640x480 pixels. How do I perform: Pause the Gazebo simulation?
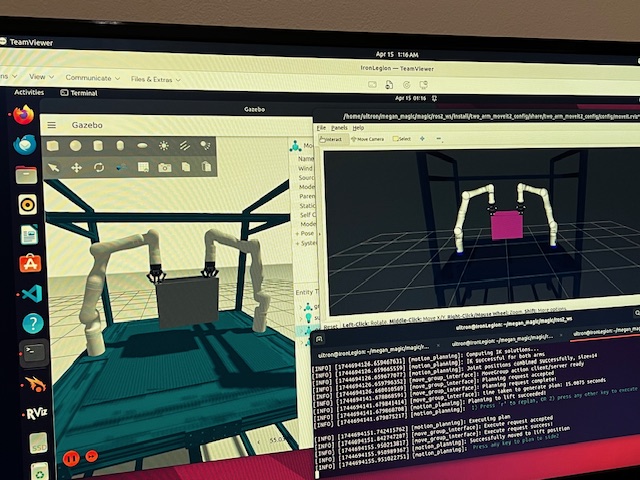point(70,458)
